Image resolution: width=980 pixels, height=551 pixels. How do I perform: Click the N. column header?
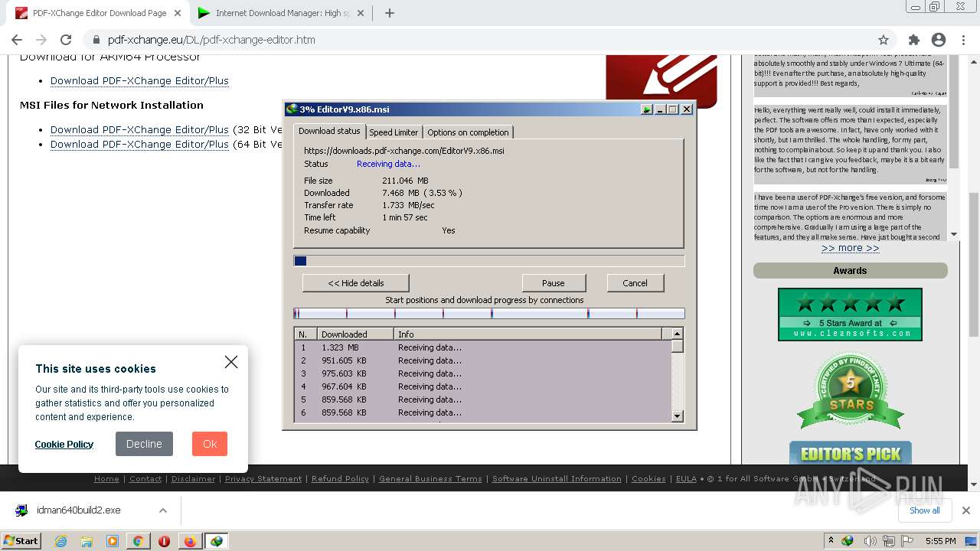point(306,334)
